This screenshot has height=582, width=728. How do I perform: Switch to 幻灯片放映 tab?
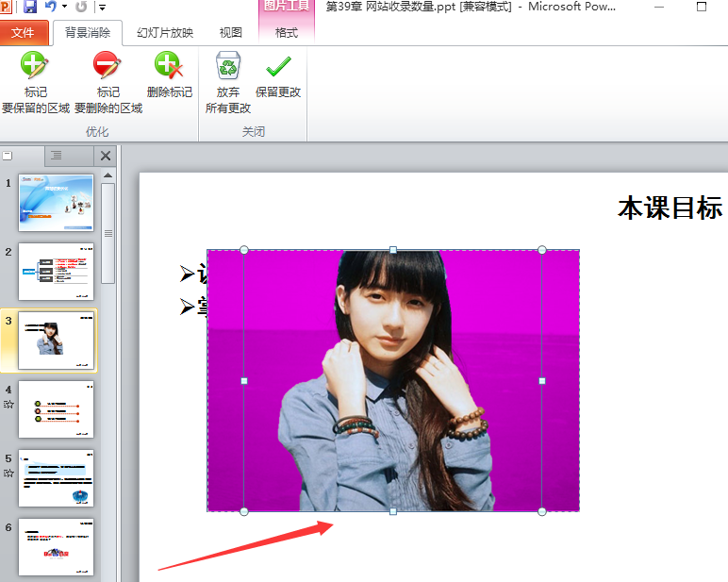coord(165,32)
